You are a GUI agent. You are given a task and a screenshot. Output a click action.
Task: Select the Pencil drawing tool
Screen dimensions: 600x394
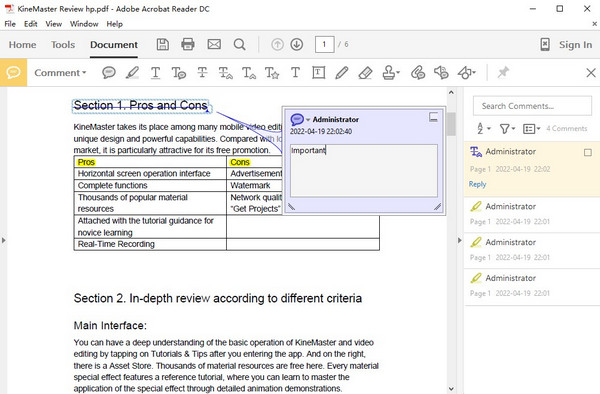point(342,72)
